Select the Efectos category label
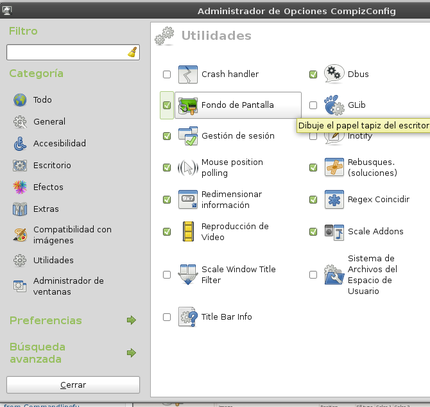430x407 pixels. 48,187
